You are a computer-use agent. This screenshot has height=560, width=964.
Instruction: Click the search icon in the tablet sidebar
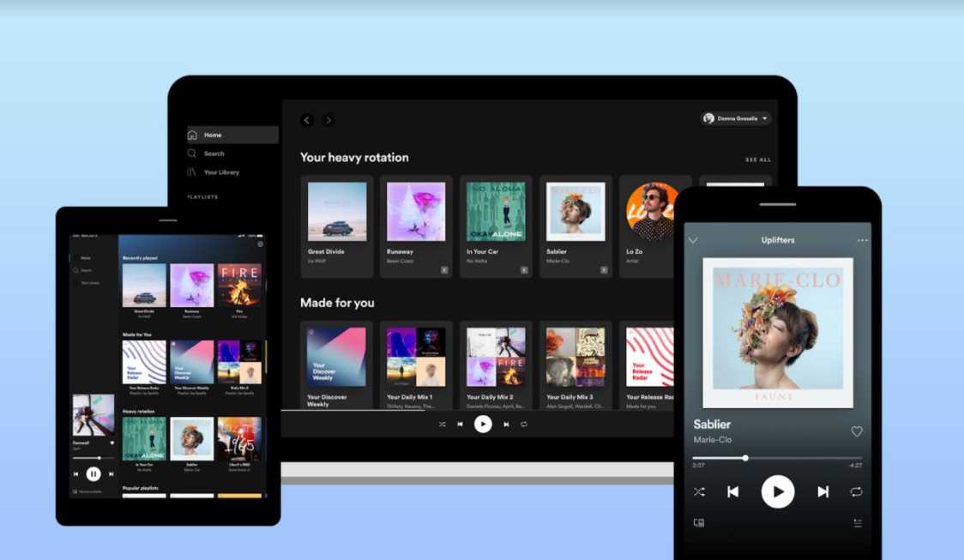75,270
